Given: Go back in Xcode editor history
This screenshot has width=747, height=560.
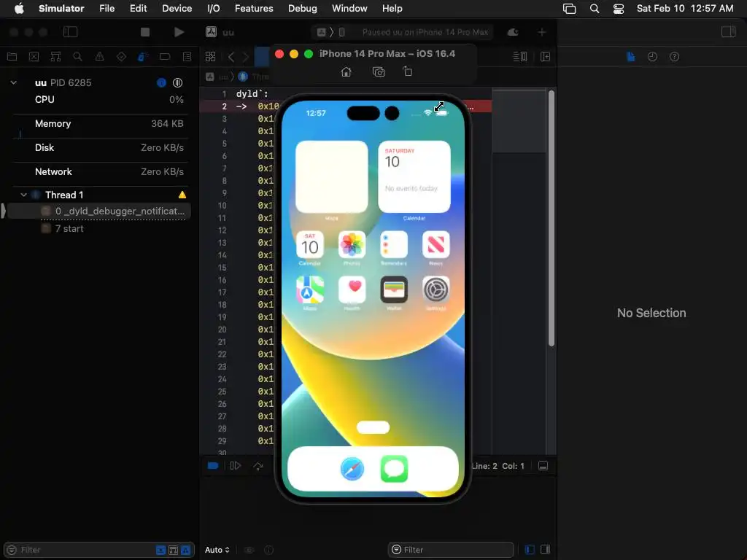Looking at the screenshot, I should (231, 57).
